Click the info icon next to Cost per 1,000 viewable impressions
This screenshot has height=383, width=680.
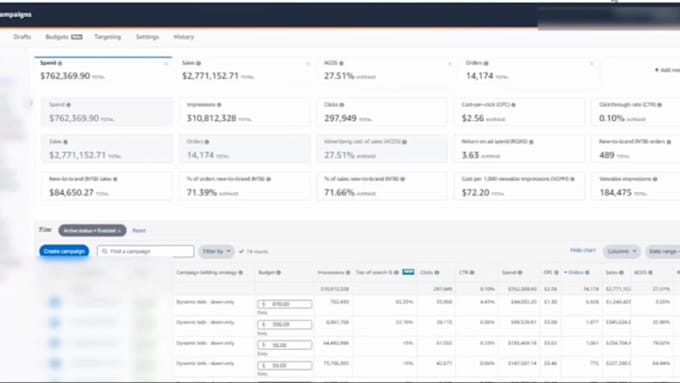[572, 179]
